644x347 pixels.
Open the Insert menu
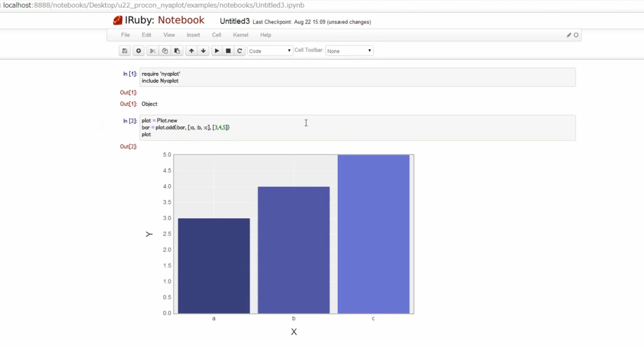(193, 35)
